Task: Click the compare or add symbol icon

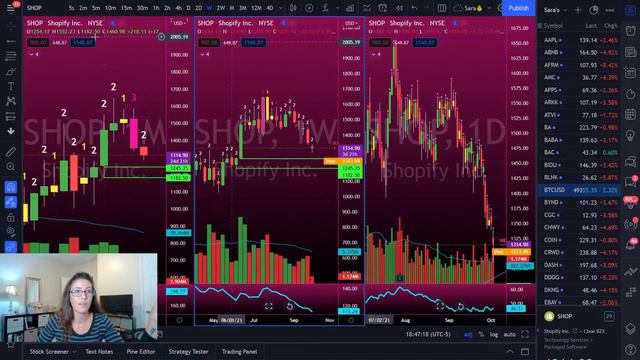Action: (309, 8)
